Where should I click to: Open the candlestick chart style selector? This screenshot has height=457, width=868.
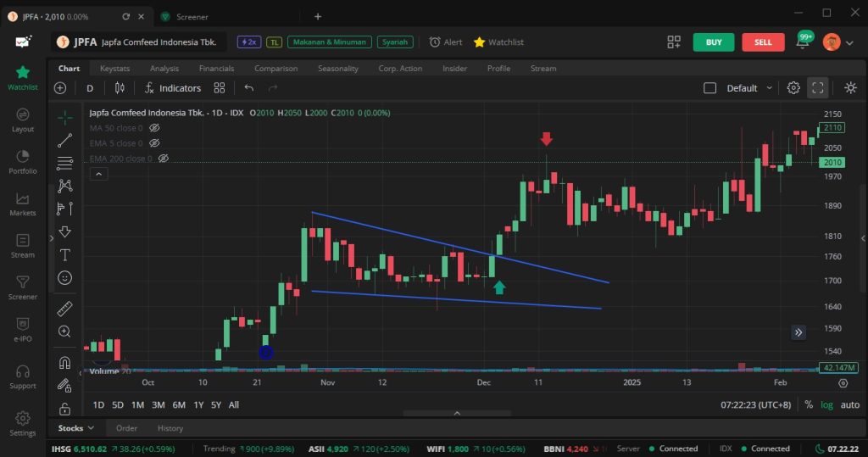click(x=120, y=88)
